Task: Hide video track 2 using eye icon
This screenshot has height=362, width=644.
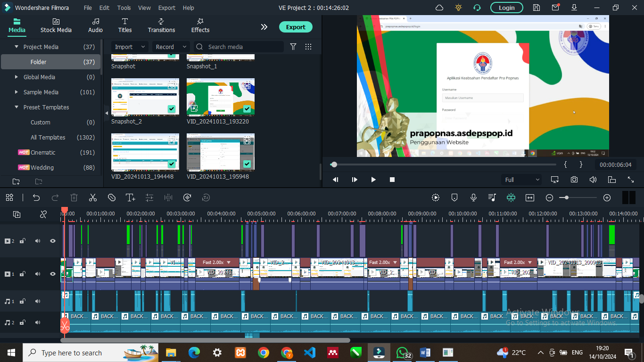Action: pos(53,241)
